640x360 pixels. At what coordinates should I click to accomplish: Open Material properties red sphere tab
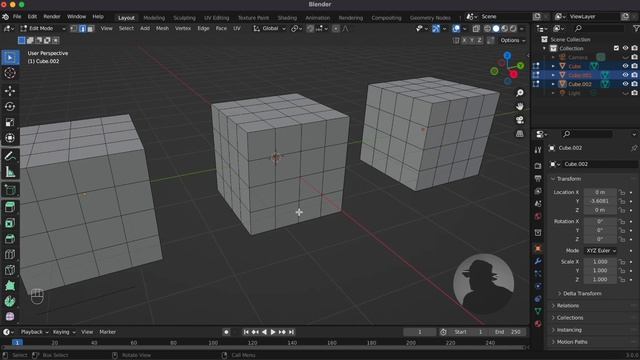pos(538,324)
